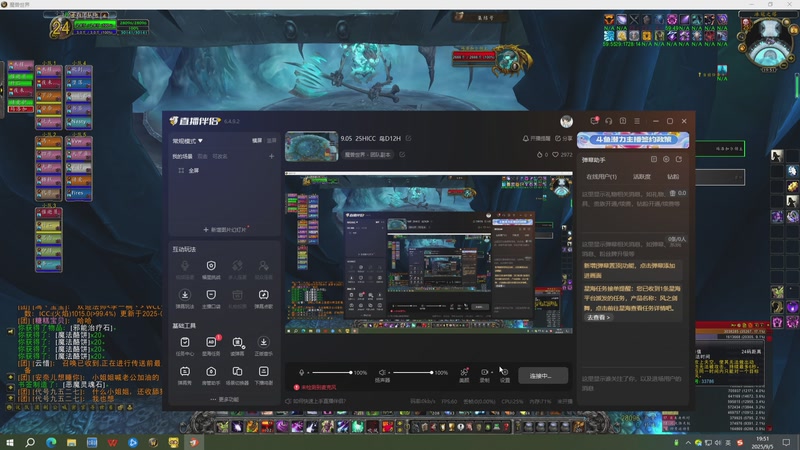Adjust the speaker volume slider
Image resolution: width=800 pixels, height=450 pixels.
(x=413, y=372)
